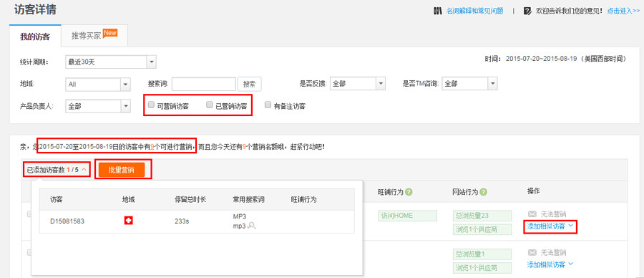Expand 添加相似访客 in the 总浏览量1 row

coord(550,264)
